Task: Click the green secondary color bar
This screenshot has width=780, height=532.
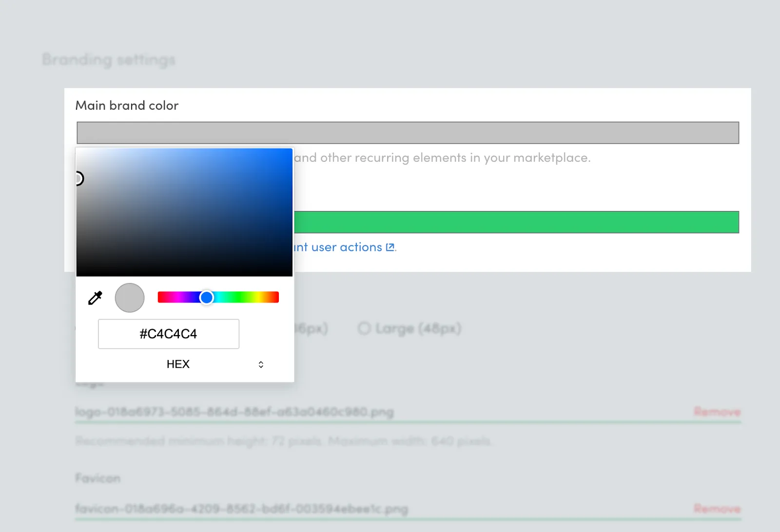Action: [x=517, y=222]
